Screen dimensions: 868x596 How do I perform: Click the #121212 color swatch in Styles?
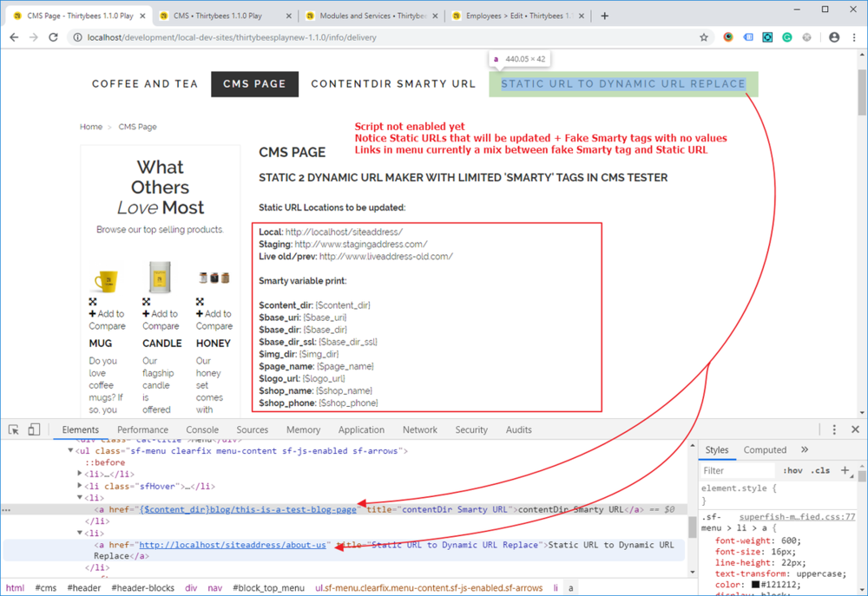click(x=756, y=585)
